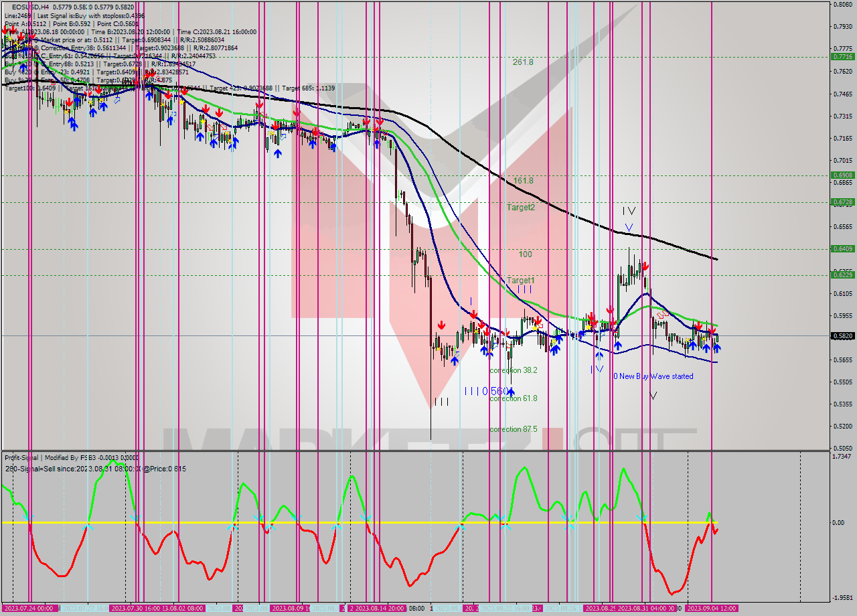857x616 pixels.
Task: Click the 'correction 61.8' label
Action: pos(513,398)
